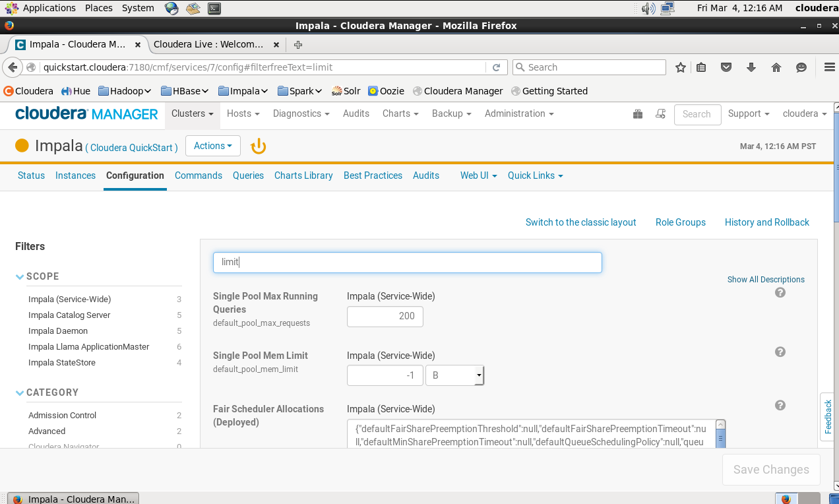This screenshot has height=504, width=839.
Task: Expand the HBase bookmarks folder
Action: (x=184, y=91)
